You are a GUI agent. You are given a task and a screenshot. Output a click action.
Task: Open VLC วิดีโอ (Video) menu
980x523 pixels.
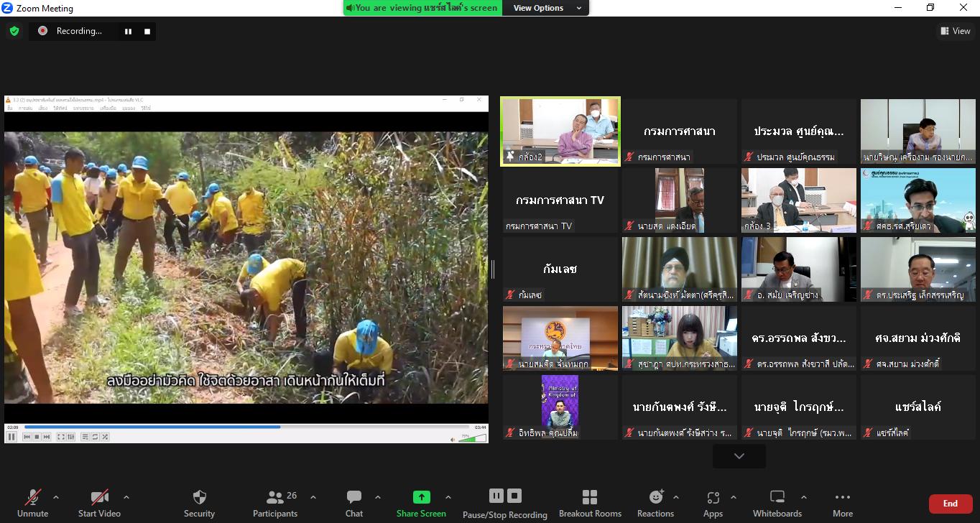tap(60, 108)
